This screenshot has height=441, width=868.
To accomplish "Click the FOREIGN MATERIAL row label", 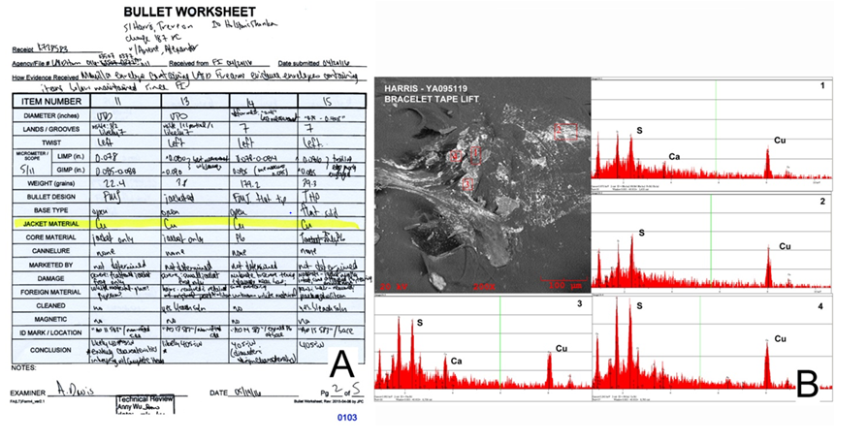I will [51, 292].
